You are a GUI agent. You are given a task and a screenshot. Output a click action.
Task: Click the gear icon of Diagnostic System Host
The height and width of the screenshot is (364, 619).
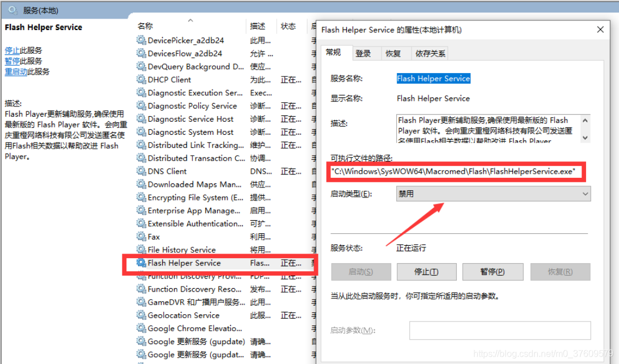coord(141,132)
